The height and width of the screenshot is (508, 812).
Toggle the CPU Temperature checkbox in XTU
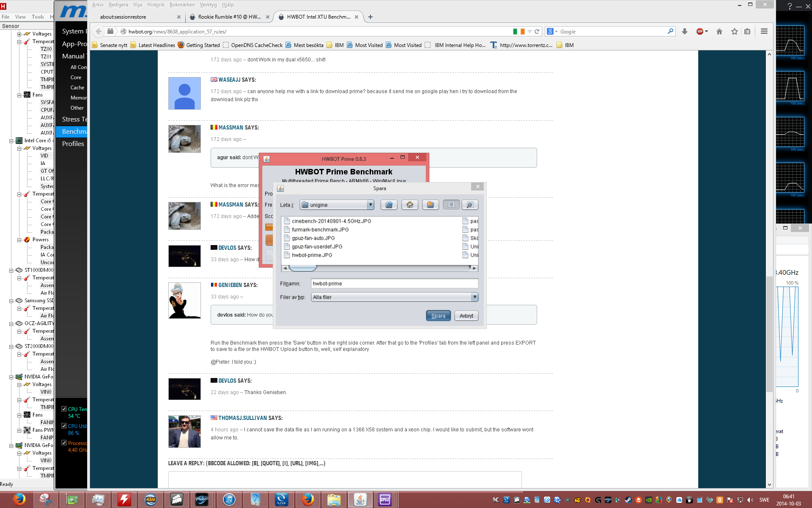coord(64,409)
